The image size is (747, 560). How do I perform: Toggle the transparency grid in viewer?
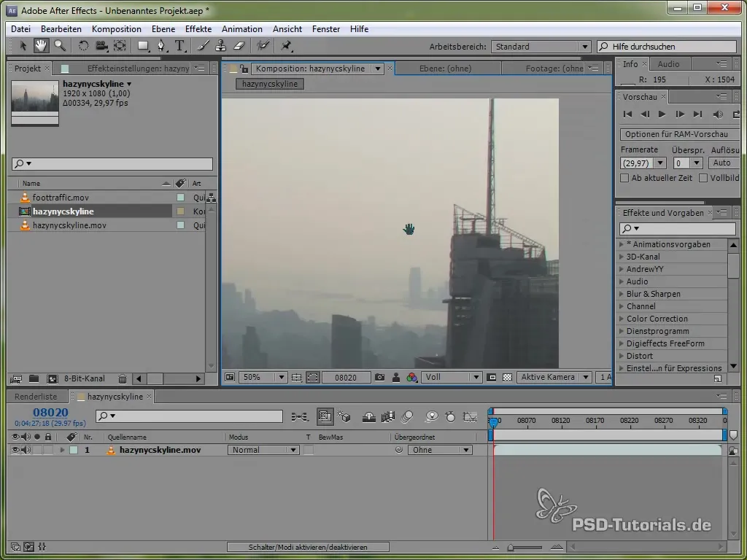508,377
